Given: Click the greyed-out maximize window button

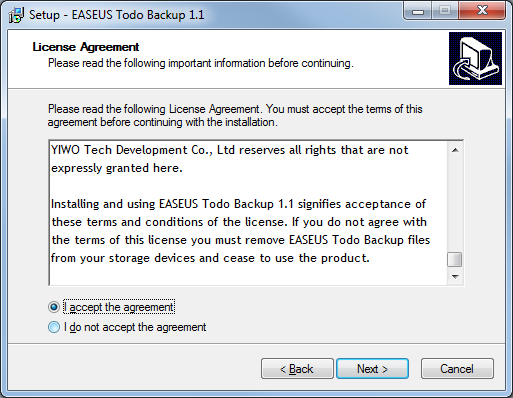Looking at the screenshot, I should click(x=445, y=12).
